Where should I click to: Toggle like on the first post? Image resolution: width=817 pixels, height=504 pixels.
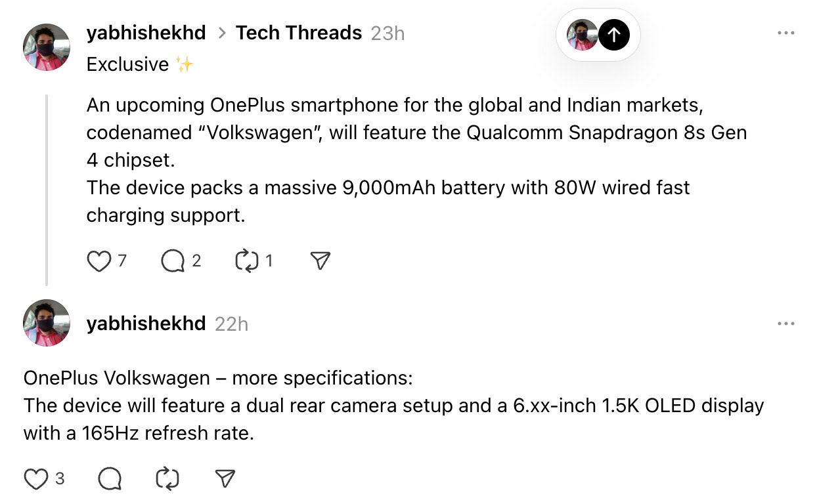tap(99, 261)
